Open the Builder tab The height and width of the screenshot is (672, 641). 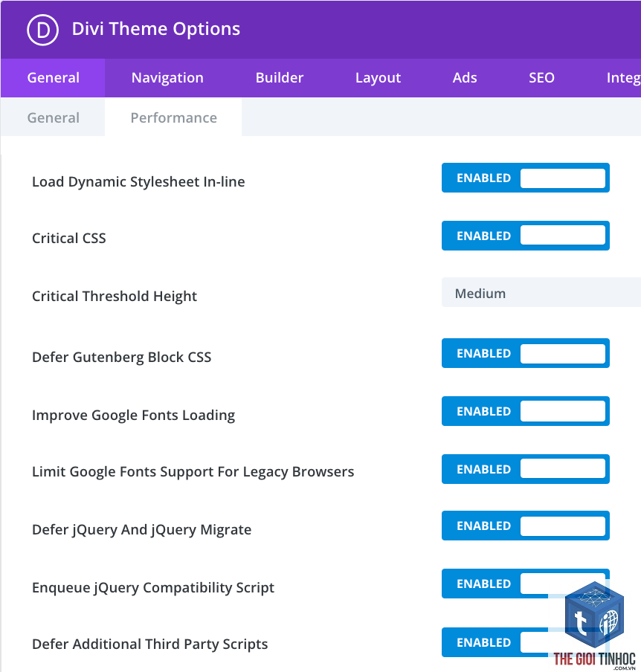click(x=279, y=77)
